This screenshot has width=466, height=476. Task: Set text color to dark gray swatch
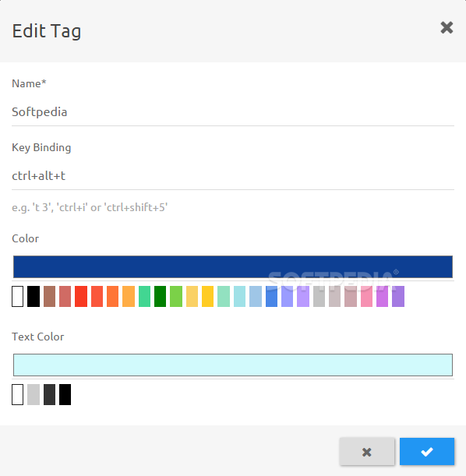(x=50, y=395)
